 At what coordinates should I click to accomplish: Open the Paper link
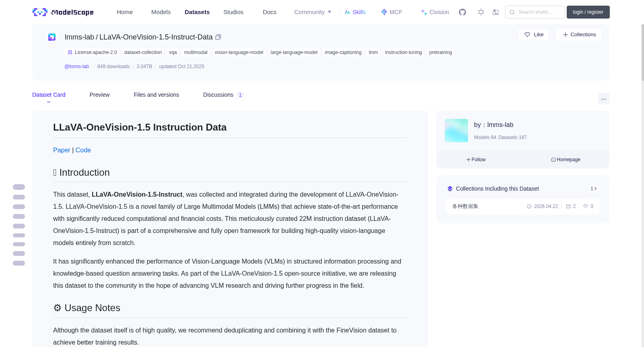point(62,150)
